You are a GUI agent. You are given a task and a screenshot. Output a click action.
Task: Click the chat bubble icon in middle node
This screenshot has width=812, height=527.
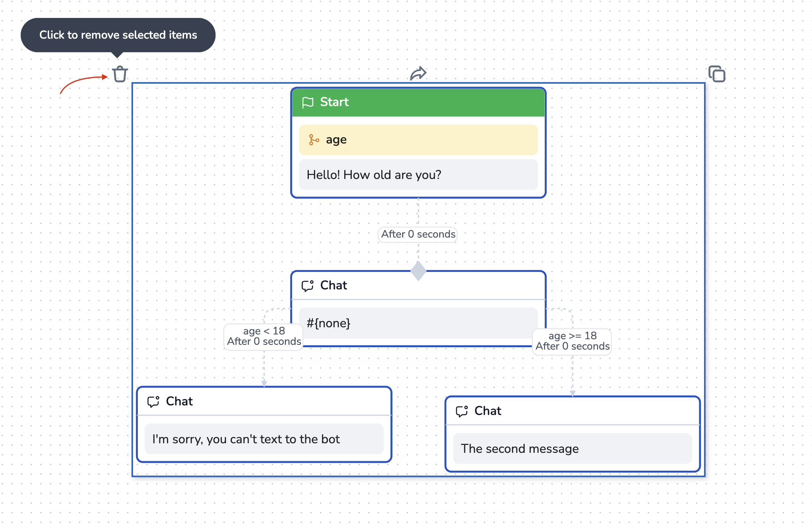308,285
